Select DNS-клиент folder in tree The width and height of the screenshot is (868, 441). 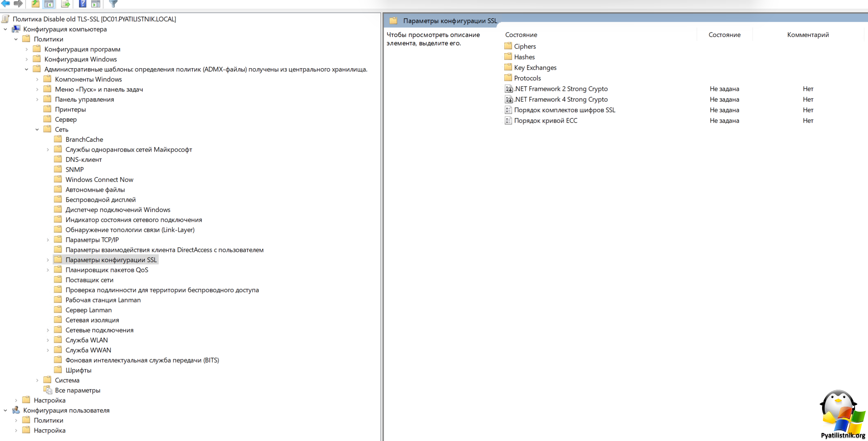[x=83, y=160]
